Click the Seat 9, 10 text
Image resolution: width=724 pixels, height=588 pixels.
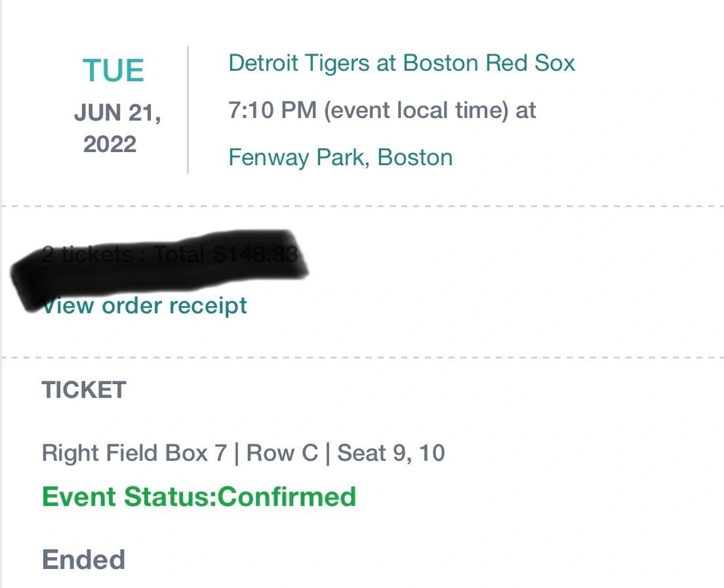(x=391, y=453)
